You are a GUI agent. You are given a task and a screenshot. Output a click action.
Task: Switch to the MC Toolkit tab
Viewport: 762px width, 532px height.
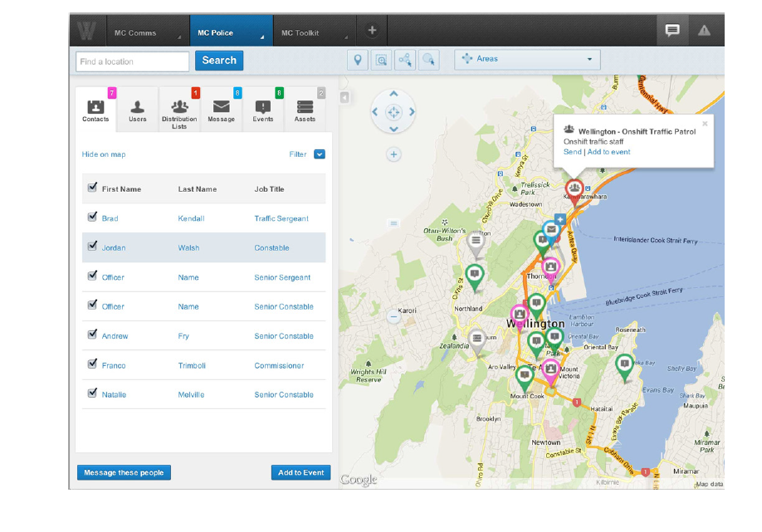tap(315, 31)
